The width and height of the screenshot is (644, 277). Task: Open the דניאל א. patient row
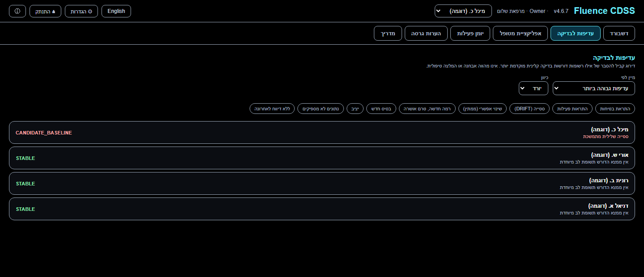click(322, 209)
